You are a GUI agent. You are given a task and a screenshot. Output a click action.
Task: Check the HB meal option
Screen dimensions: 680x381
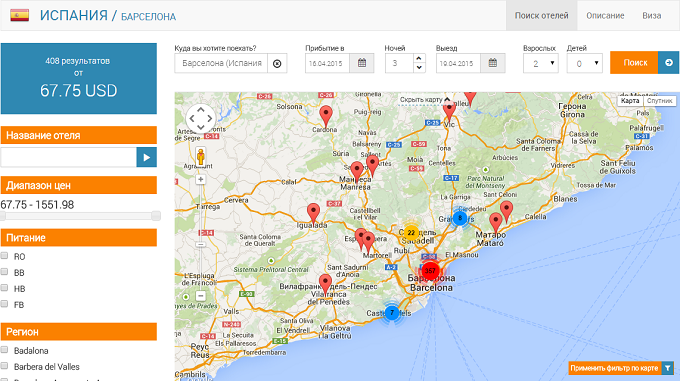click(x=4, y=288)
